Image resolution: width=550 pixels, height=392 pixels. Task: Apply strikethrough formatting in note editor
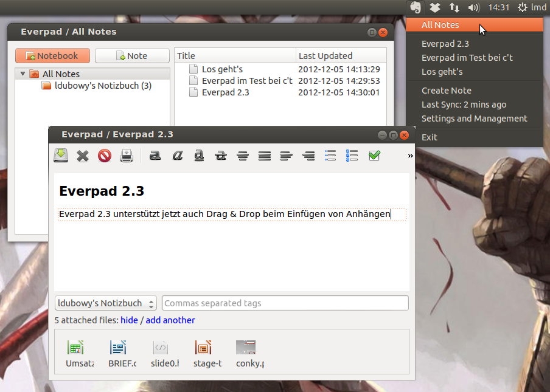pyautogui.click(x=221, y=155)
